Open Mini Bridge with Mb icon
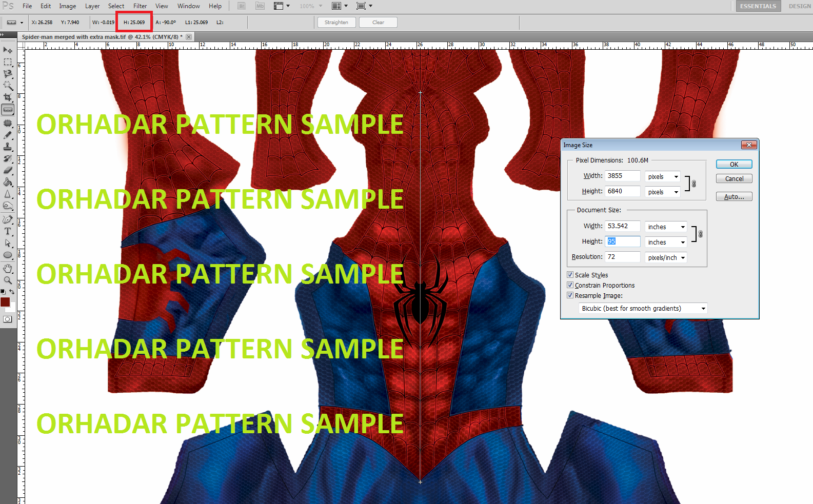This screenshot has width=813, height=504. point(260,6)
